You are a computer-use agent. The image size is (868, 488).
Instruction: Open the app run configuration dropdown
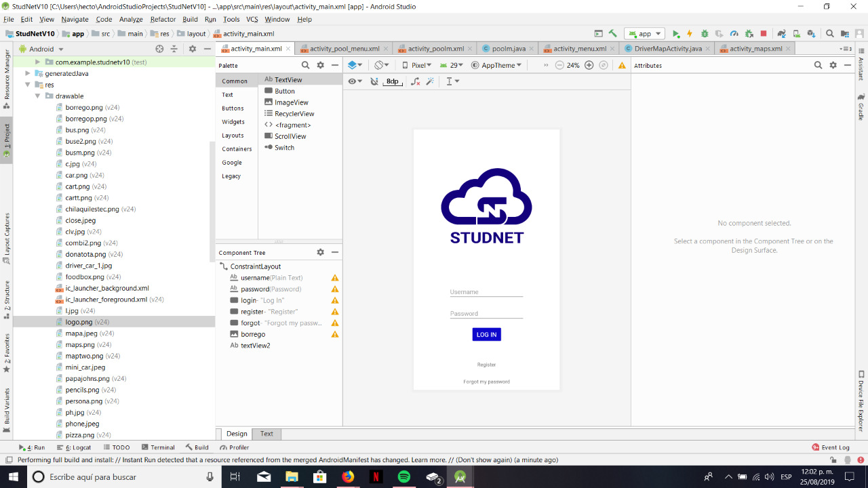click(x=644, y=33)
